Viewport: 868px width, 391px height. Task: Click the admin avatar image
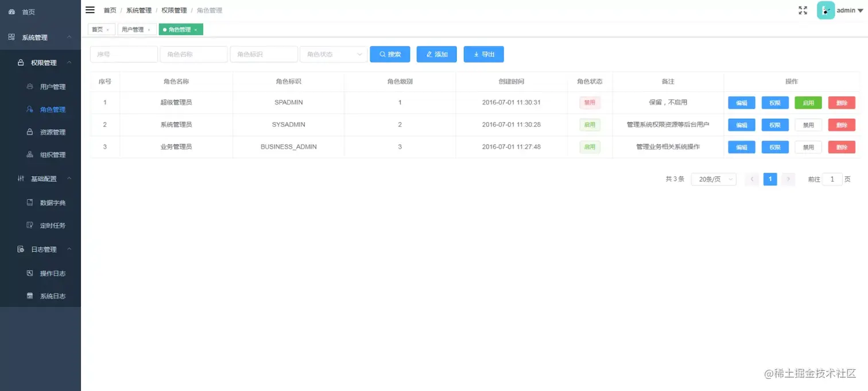(826, 10)
